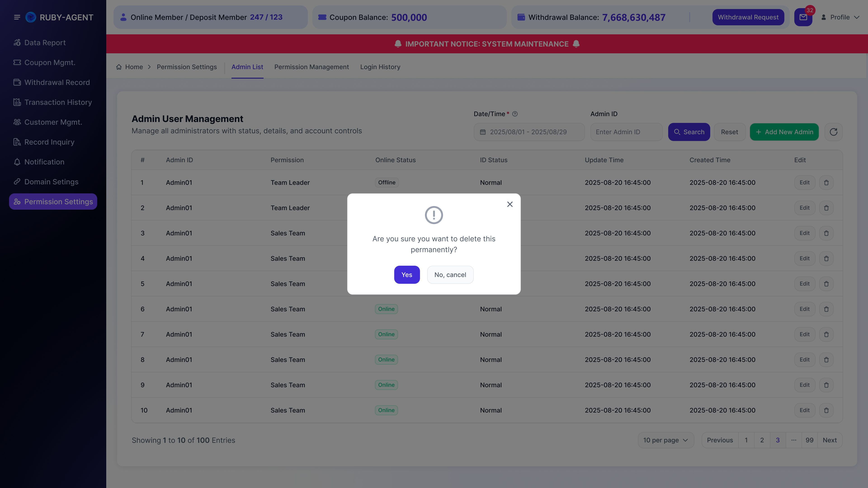Click the pagination ellipsis
Viewport: 868px width, 488px height.
[x=794, y=440]
